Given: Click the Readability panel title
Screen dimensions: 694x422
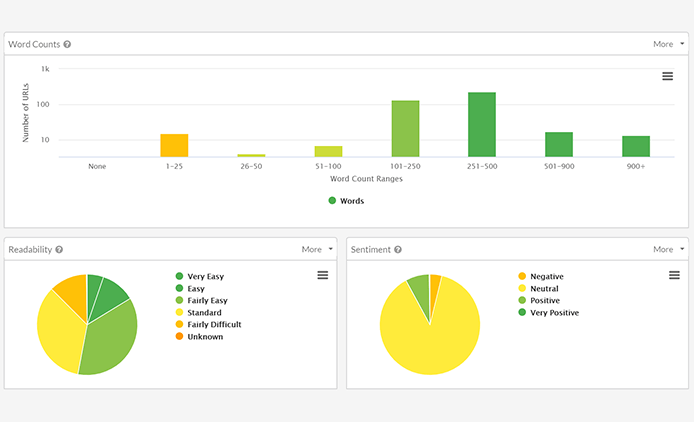Looking at the screenshot, I should click(x=30, y=250).
